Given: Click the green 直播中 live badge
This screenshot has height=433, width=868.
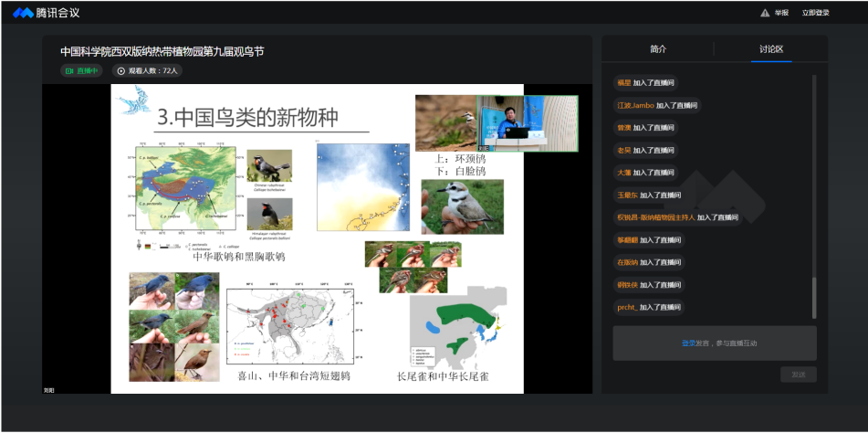Looking at the screenshot, I should [x=81, y=70].
